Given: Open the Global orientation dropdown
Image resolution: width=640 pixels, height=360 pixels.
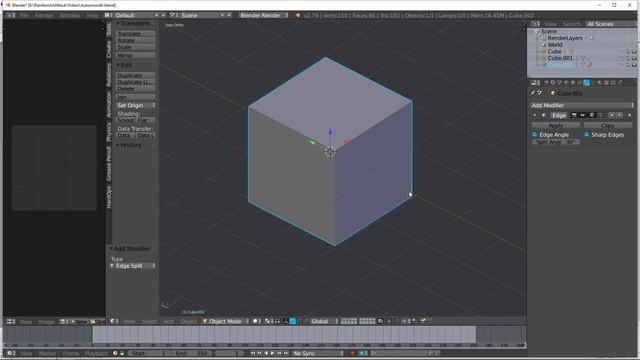Looking at the screenshot, I should pyautogui.click(x=324, y=322).
